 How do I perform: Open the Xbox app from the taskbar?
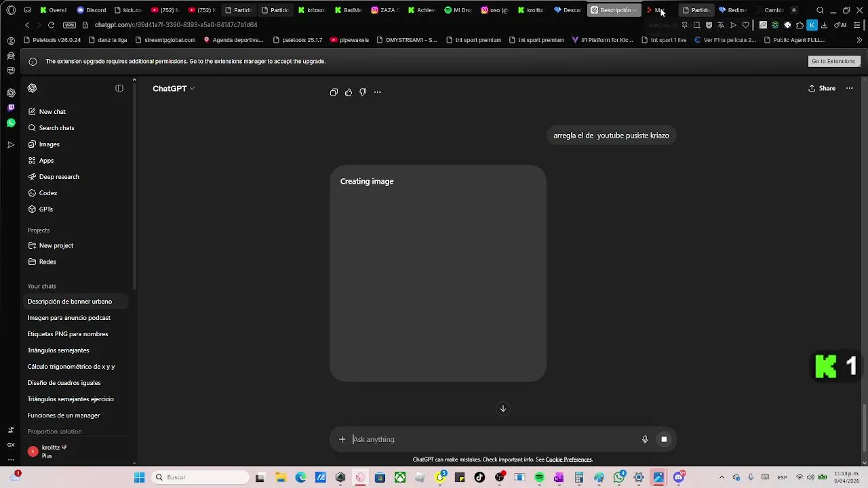[x=400, y=477]
